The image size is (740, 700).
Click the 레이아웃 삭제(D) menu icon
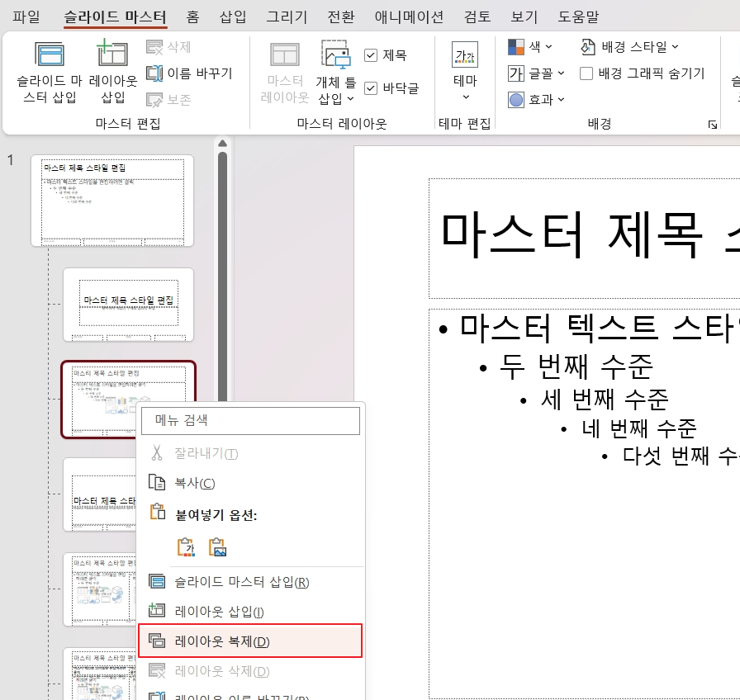point(157,670)
